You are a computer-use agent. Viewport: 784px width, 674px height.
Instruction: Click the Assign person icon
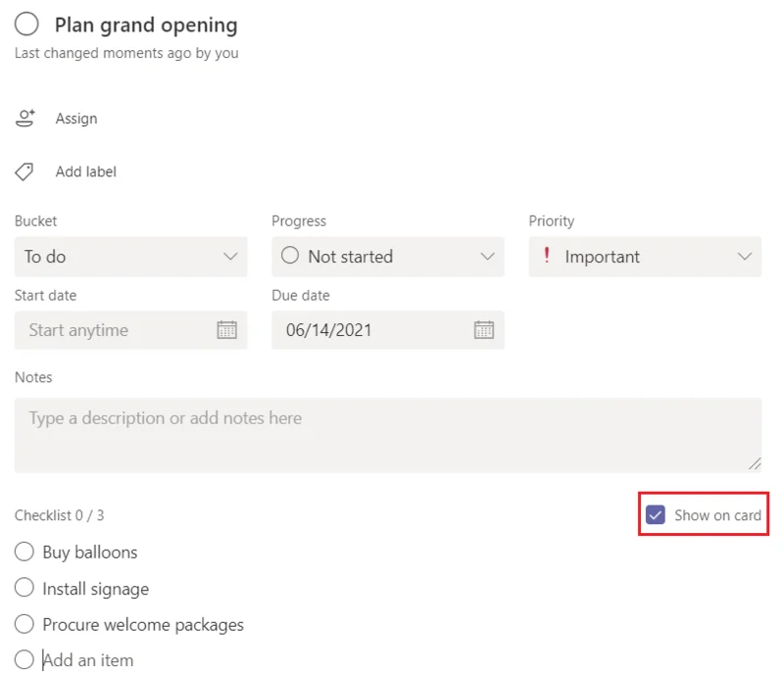point(25,119)
